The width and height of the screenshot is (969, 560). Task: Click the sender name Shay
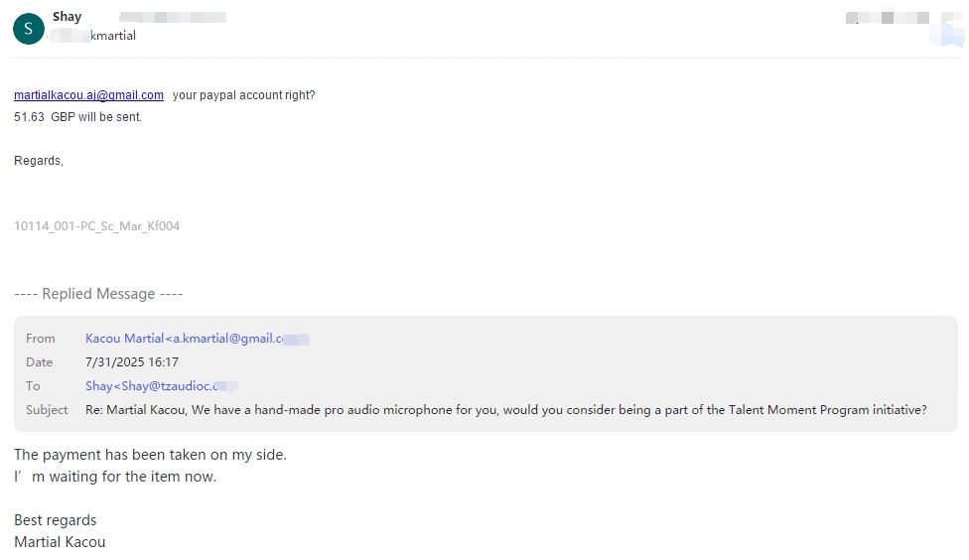pos(67,17)
